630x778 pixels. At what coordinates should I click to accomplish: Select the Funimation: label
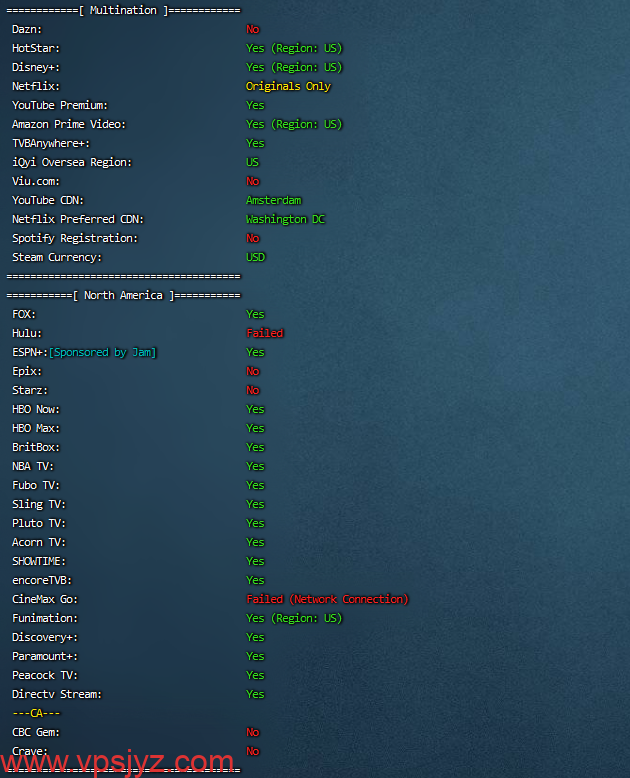click(x=45, y=618)
